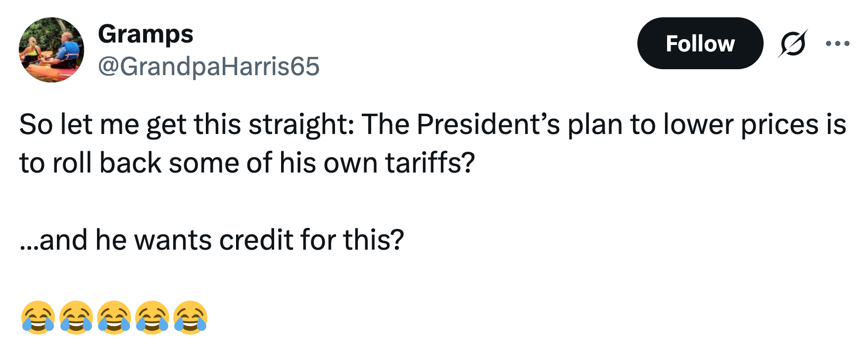Click the Gramps display name
868x352 pixels.
(145, 34)
